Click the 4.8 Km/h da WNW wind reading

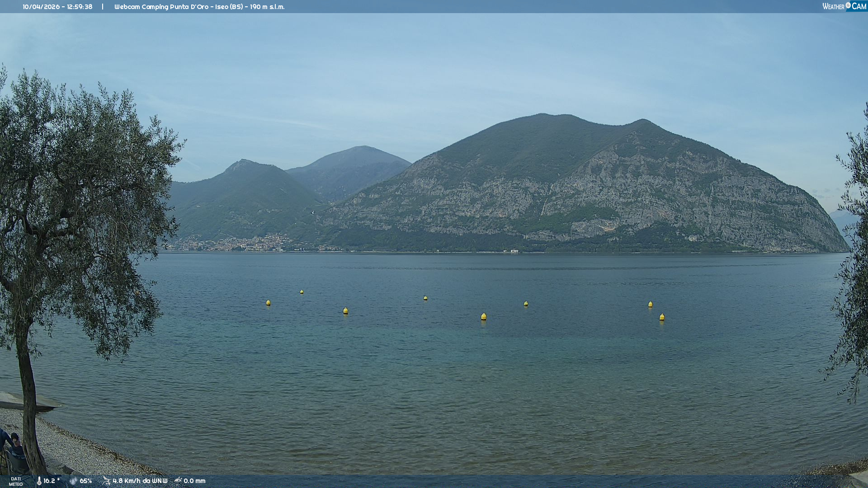(140, 481)
